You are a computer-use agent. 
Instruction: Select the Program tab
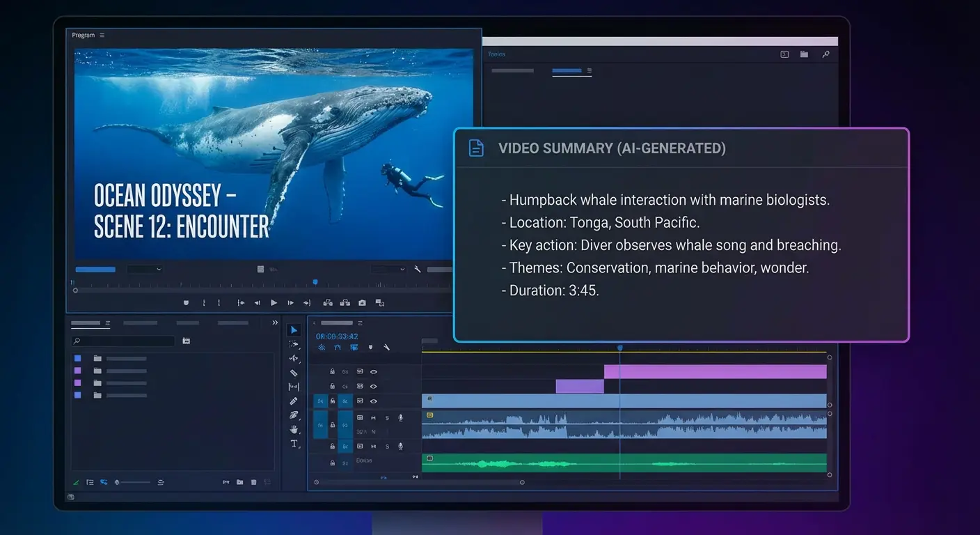pos(83,34)
